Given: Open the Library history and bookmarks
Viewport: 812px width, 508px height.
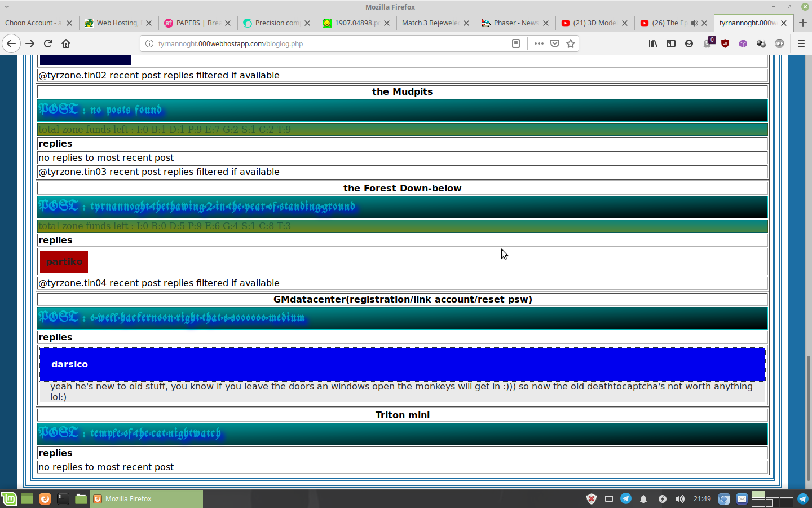Looking at the screenshot, I should 653,43.
